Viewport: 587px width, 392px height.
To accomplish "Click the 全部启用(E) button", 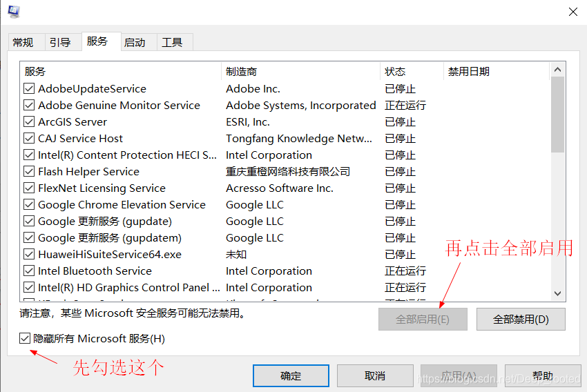I will (423, 320).
